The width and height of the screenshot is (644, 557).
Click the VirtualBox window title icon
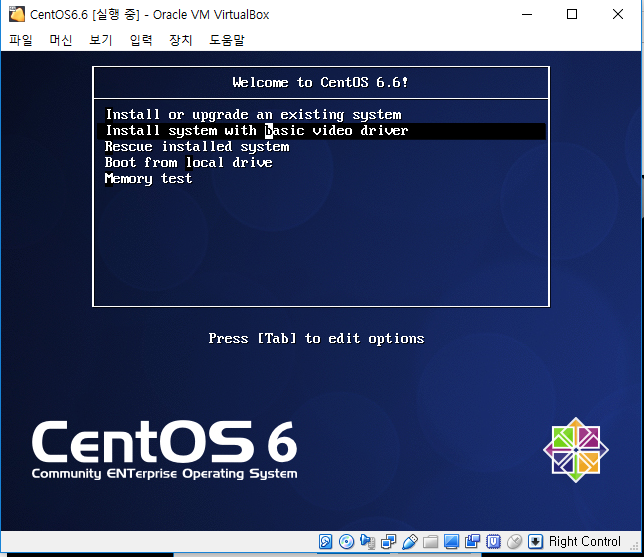click(x=17, y=14)
